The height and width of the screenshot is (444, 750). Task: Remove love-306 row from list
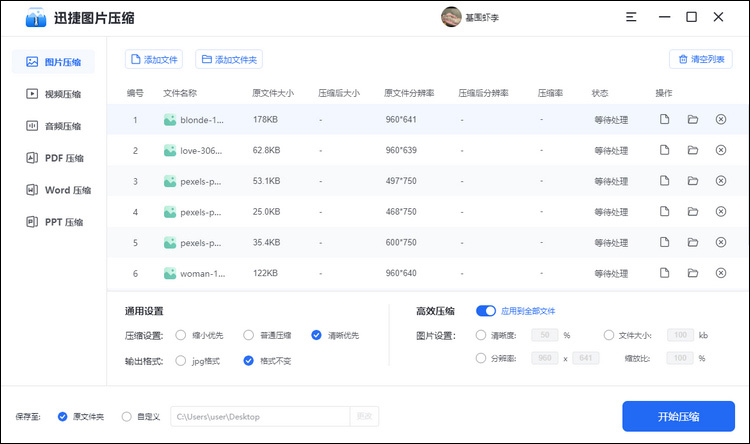coord(721,150)
